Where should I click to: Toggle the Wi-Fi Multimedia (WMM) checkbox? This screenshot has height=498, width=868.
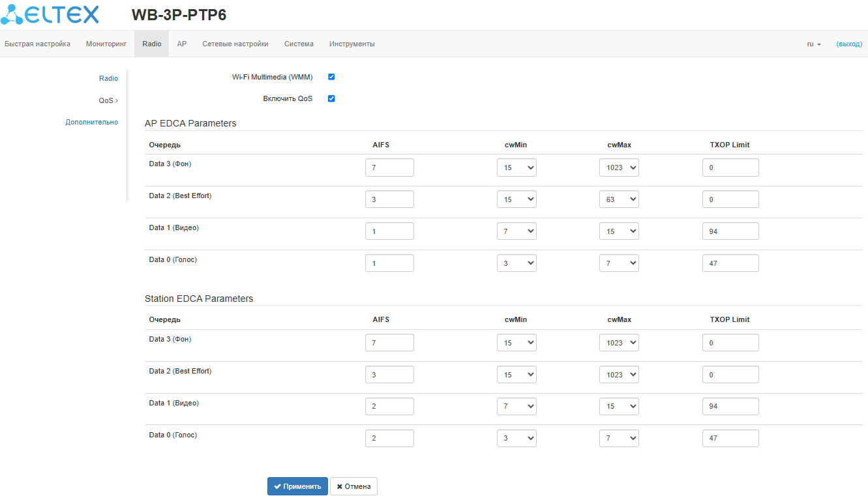[x=331, y=77]
